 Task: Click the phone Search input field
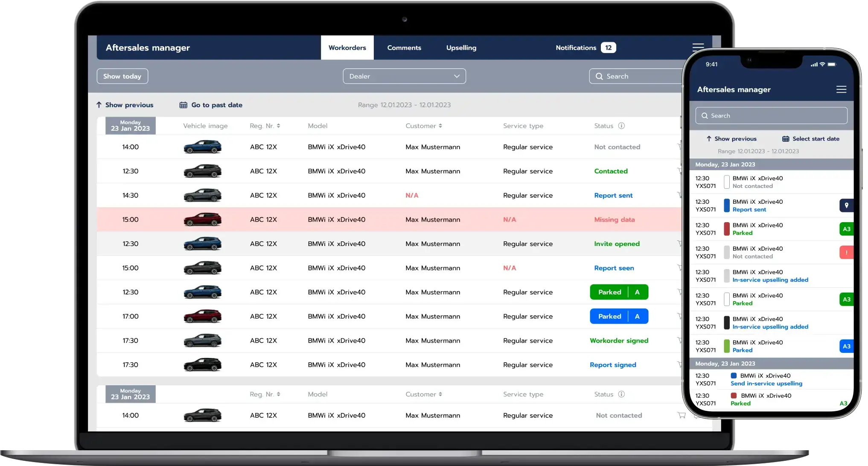tap(771, 116)
